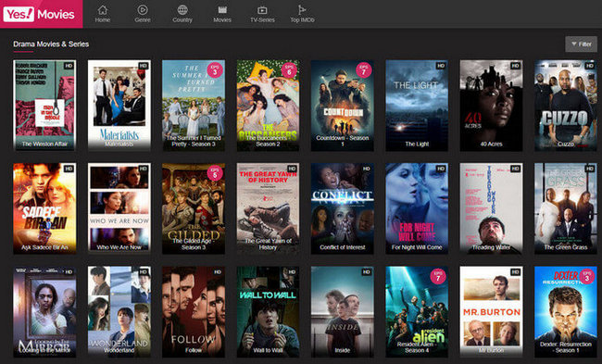Viewport: 602px width, 364px height.
Task: Open the Home nav item
Action: [x=103, y=14]
